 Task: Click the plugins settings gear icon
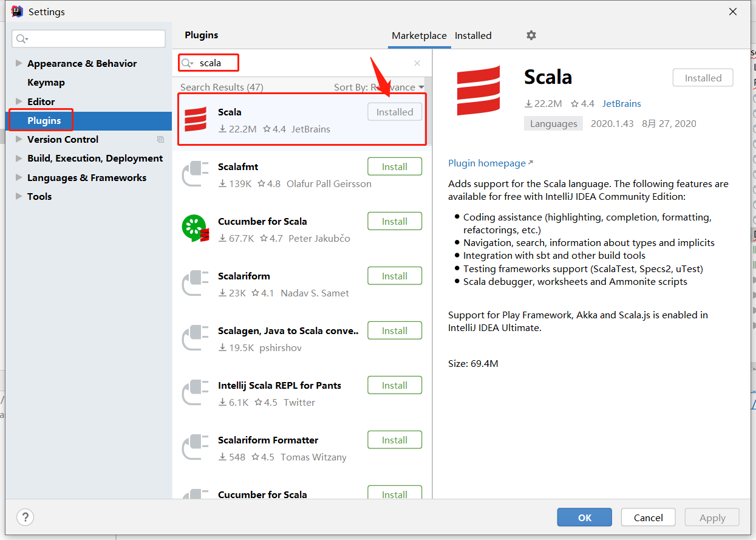pos(531,35)
